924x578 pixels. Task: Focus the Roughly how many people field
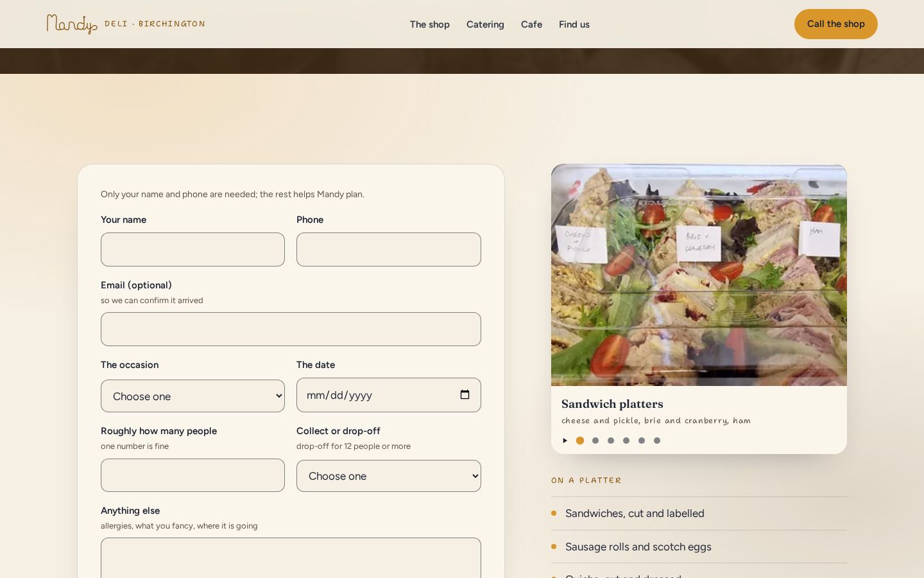click(x=193, y=475)
